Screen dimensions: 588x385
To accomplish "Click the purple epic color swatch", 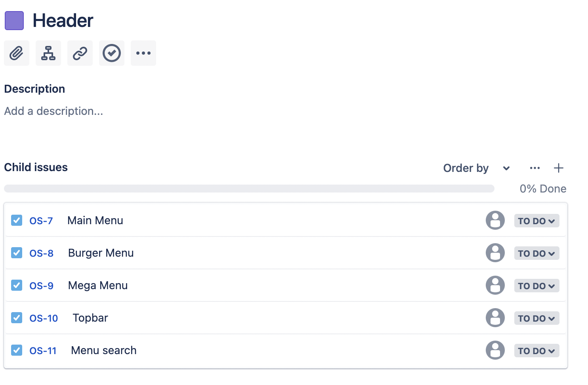I will coord(14,21).
